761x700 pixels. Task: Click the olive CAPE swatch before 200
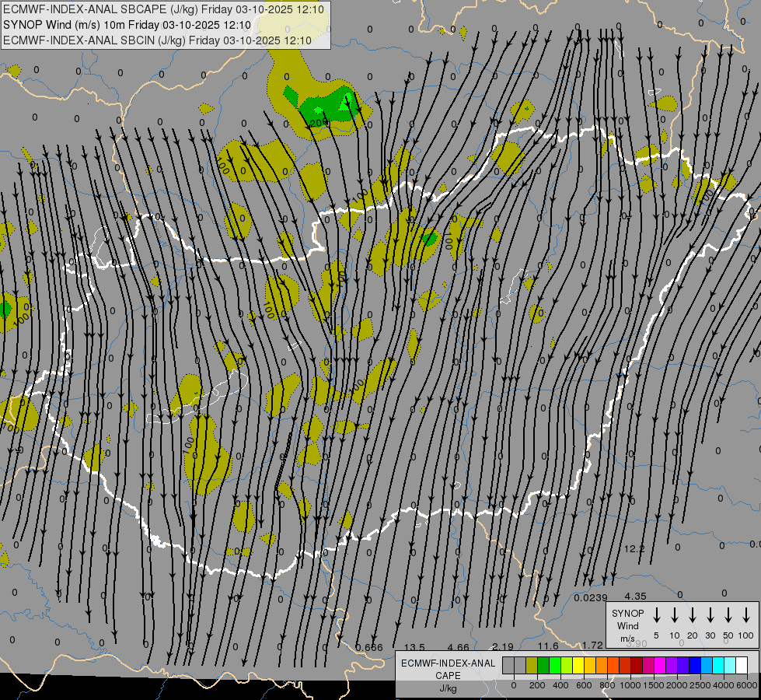click(x=532, y=665)
